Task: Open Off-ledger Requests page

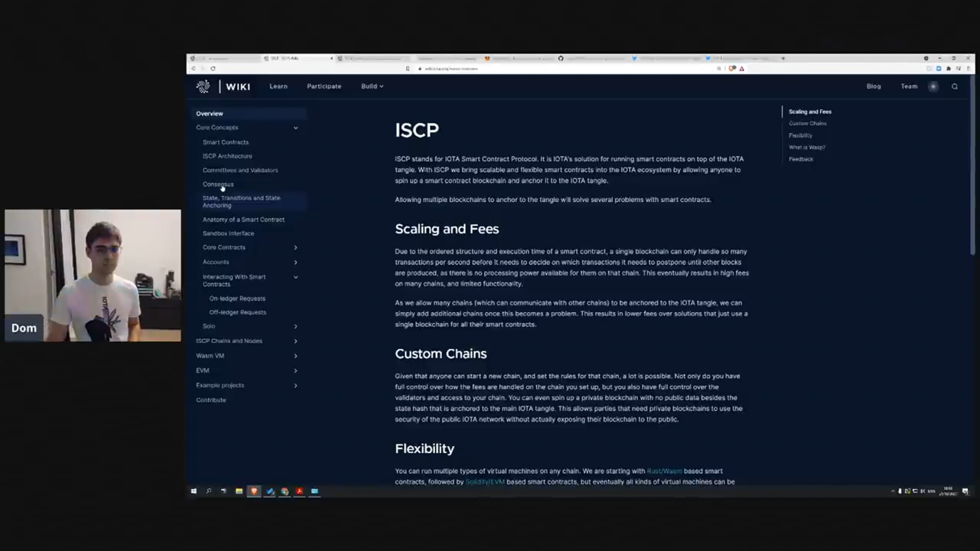Action: [x=238, y=312]
